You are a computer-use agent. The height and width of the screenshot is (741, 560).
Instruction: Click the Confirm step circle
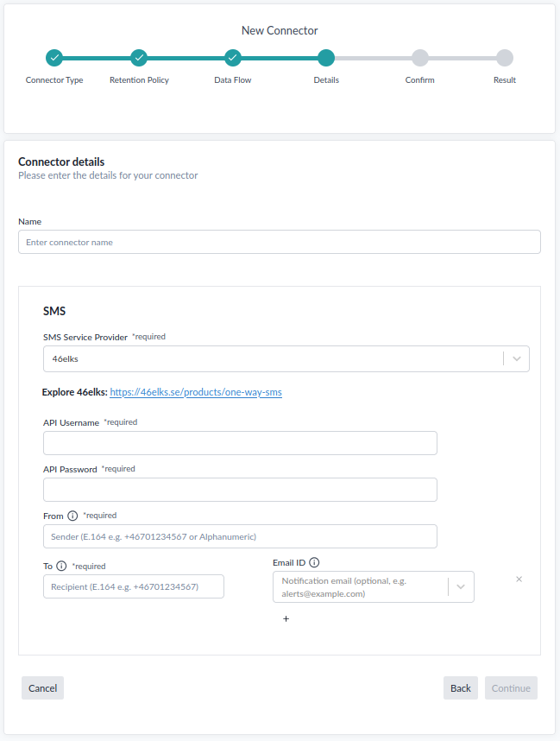coord(419,58)
